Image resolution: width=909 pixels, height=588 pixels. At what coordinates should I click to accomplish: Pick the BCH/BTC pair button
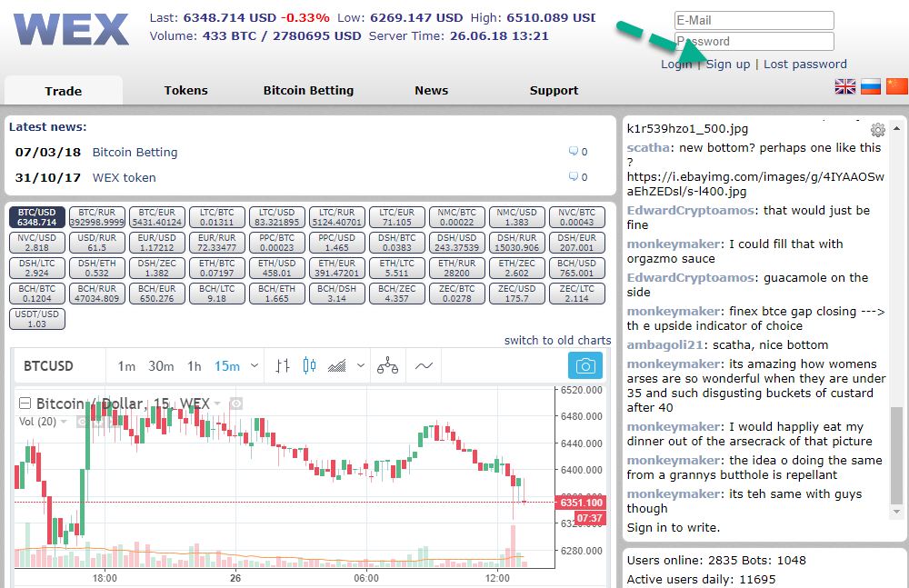[x=37, y=294]
